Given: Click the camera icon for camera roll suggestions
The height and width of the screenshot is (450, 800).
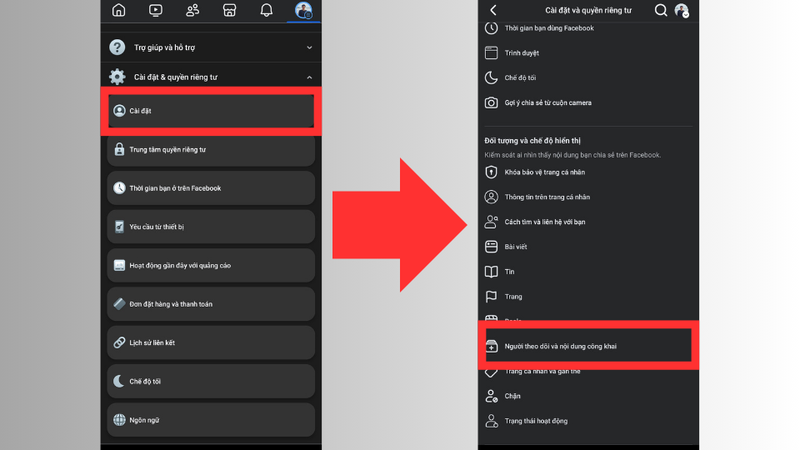Looking at the screenshot, I should (491, 103).
